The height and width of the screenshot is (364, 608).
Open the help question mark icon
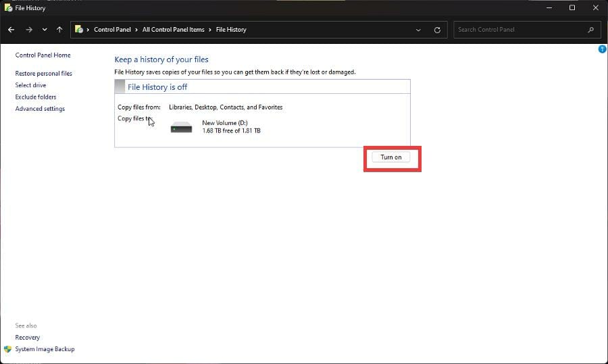click(x=602, y=49)
